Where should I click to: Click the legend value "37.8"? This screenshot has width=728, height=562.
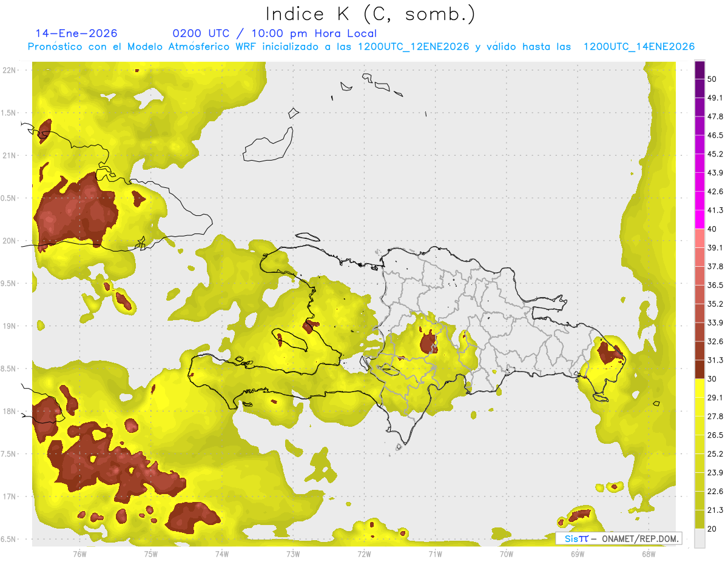[x=715, y=267]
